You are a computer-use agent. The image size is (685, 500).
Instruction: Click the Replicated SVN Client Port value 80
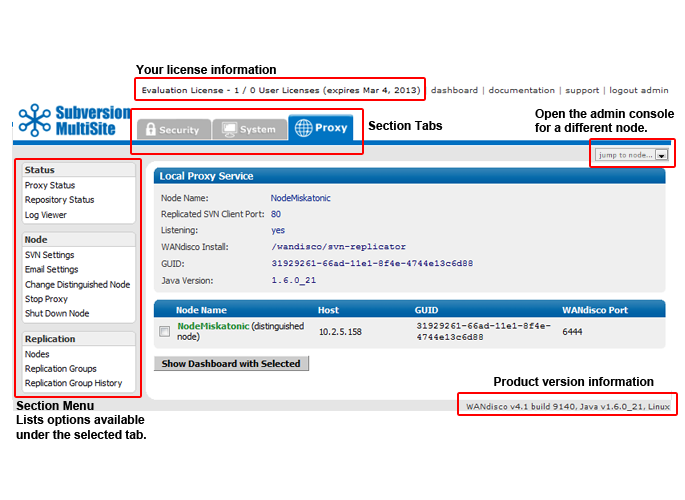click(x=276, y=214)
